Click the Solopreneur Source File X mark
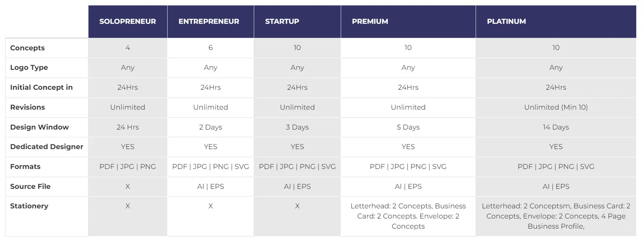Image resolution: width=644 pixels, height=247 pixels. (x=127, y=187)
